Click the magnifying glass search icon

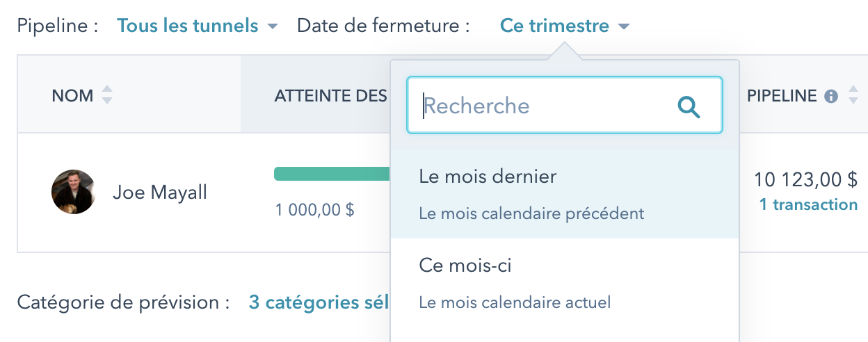pyautogui.click(x=689, y=106)
